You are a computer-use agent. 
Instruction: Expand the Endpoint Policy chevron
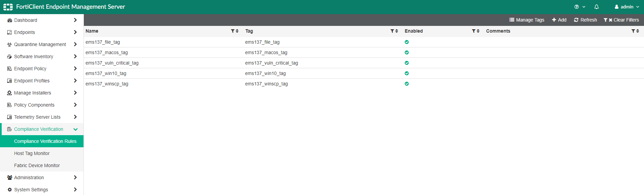point(75,69)
